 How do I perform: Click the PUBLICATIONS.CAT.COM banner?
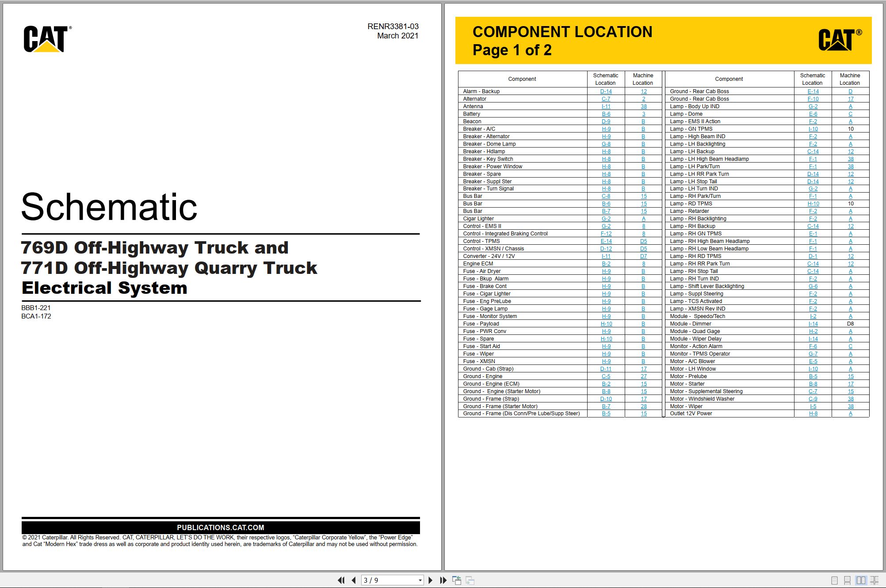coord(221,527)
